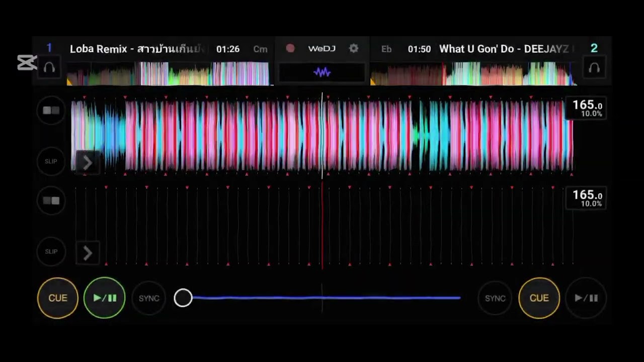
Task: Expand deck 2 waveform side panel arrow
Action: tap(87, 253)
